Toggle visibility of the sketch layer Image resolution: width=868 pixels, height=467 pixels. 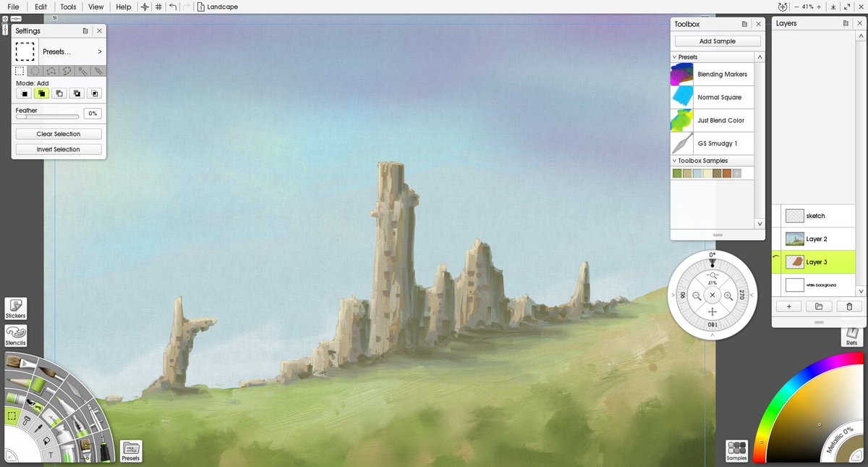tap(777, 216)
